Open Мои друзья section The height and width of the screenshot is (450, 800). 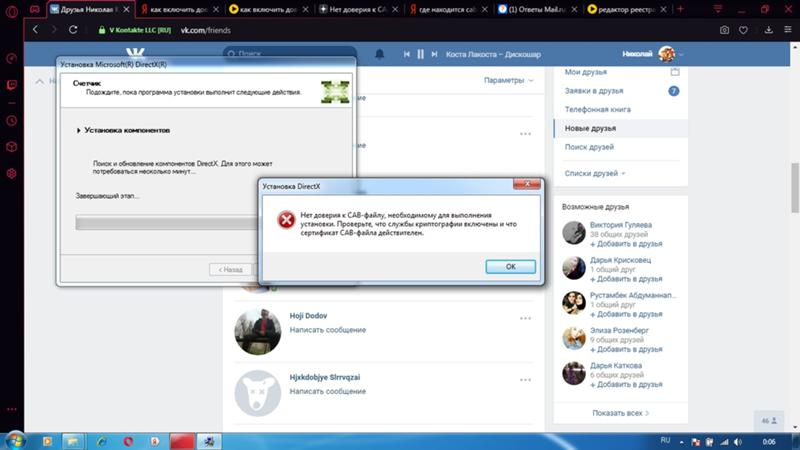pyautogui.click(x=586, y=72)
